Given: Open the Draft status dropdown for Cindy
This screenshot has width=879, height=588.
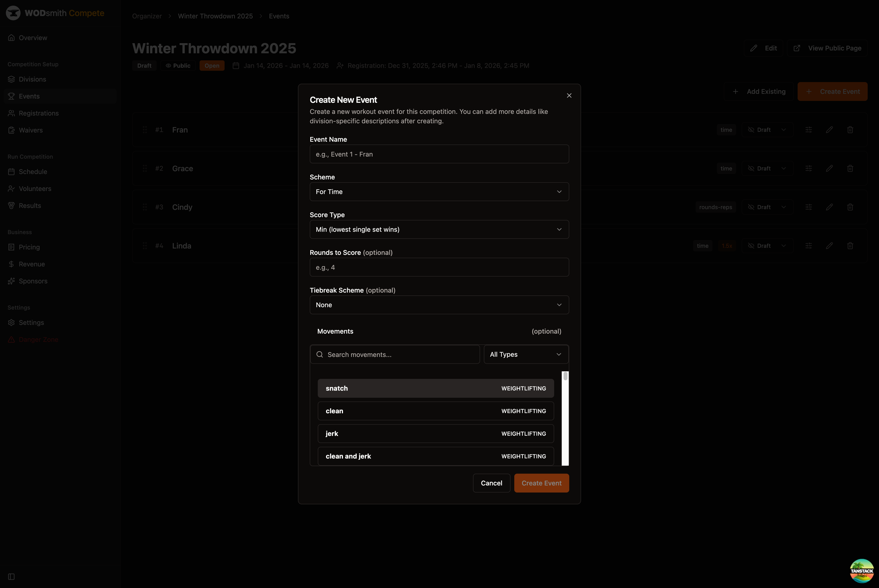Looking at the screenshot, I should click(767, 207).
